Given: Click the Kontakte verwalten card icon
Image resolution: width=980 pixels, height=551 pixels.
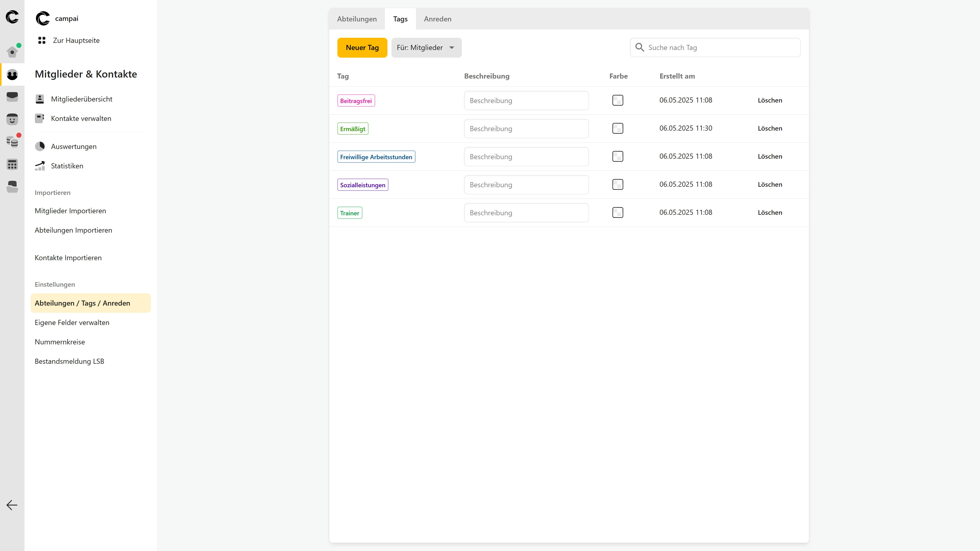Looking at the screenshot, I should pos(40,118).
